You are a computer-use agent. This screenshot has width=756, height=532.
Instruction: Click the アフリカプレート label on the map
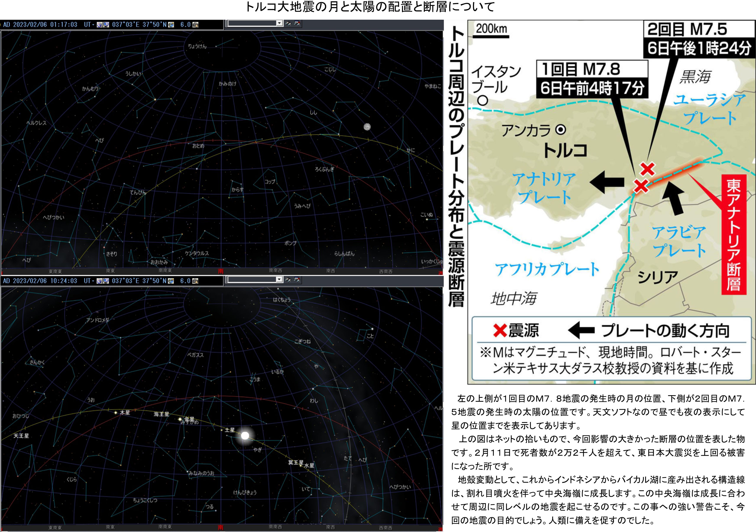pos(547,269)
